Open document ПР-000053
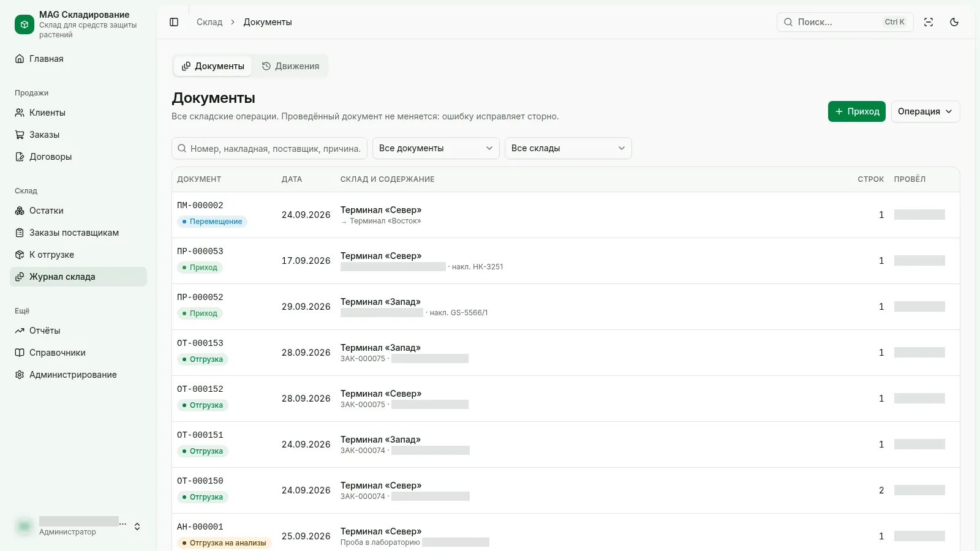 [x=200, y=252]
